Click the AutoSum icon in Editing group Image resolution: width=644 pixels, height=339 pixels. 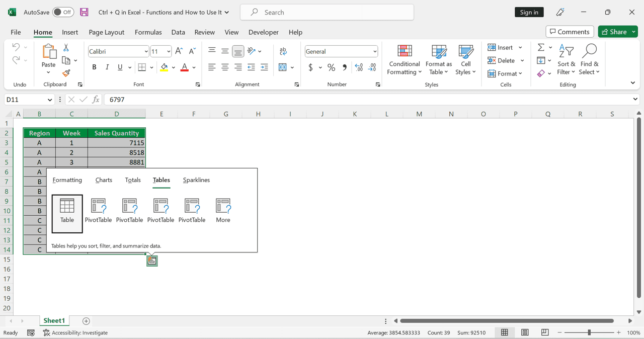tap(541, 47)
